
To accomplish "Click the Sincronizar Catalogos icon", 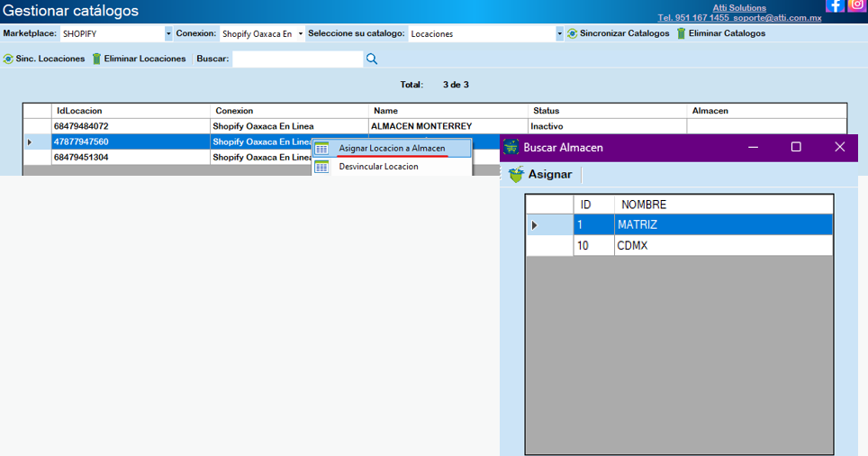I will coord(572,33).
